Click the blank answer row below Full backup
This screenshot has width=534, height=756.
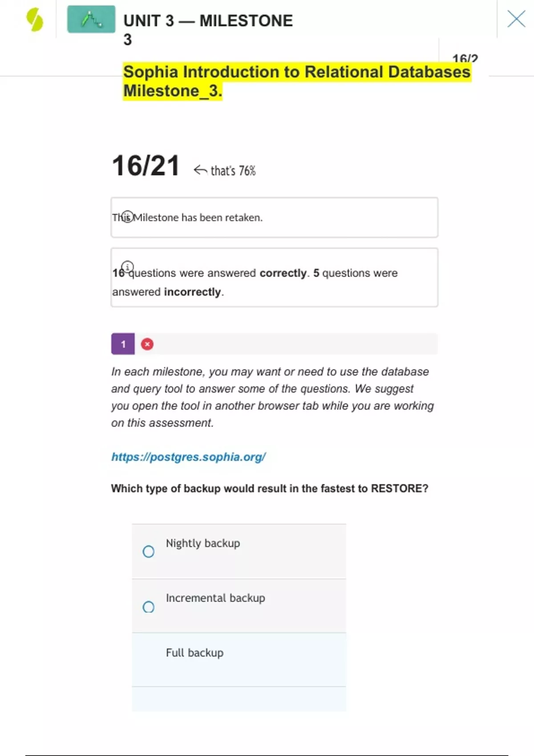(x=239, y=699)
